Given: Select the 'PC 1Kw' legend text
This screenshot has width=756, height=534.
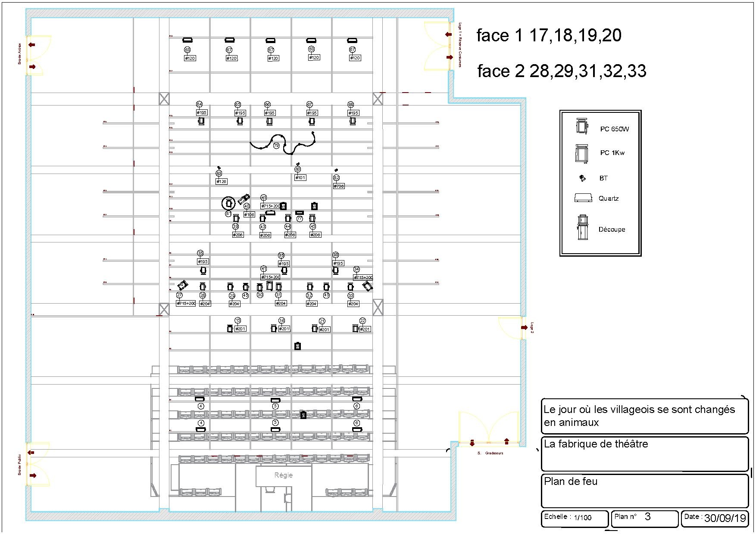Looking at the screenshot, I should (612, 153).
